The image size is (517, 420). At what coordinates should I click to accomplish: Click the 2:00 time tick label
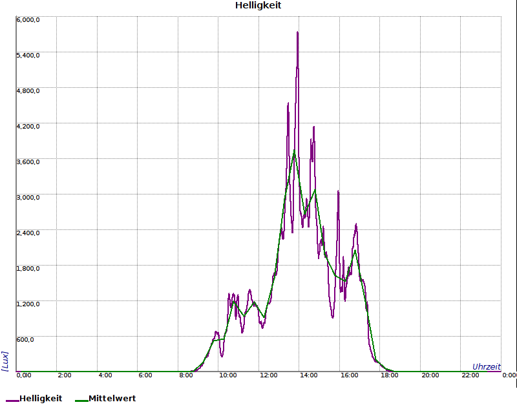(64, 375)
